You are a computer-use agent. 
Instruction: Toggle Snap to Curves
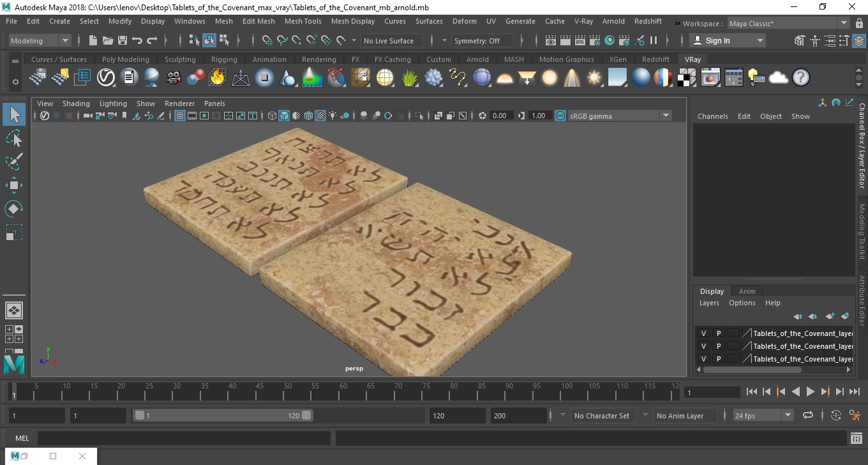tap(282, 40)
